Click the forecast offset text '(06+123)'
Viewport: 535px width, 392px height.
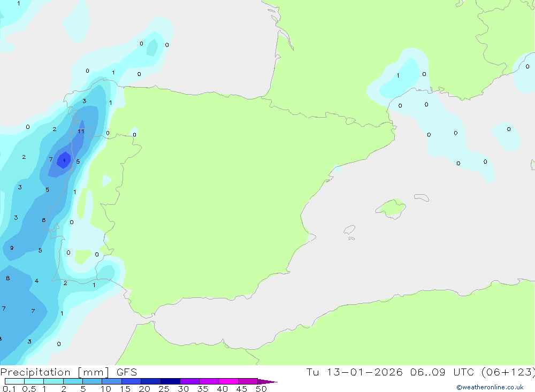click(x=508, y=372)
